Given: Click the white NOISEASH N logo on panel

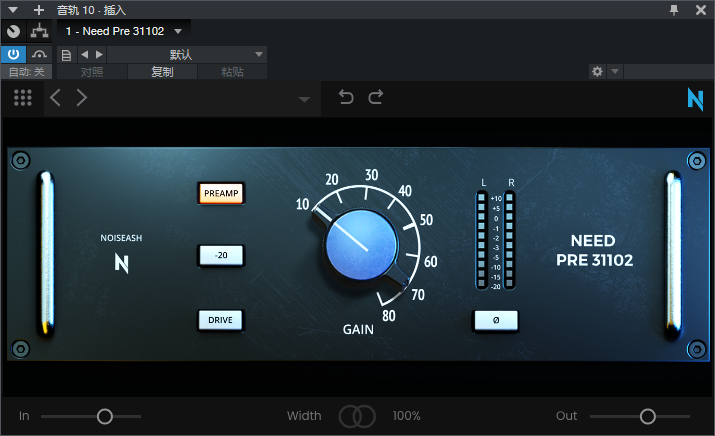Looking at the screenshot, I should 121,263.
